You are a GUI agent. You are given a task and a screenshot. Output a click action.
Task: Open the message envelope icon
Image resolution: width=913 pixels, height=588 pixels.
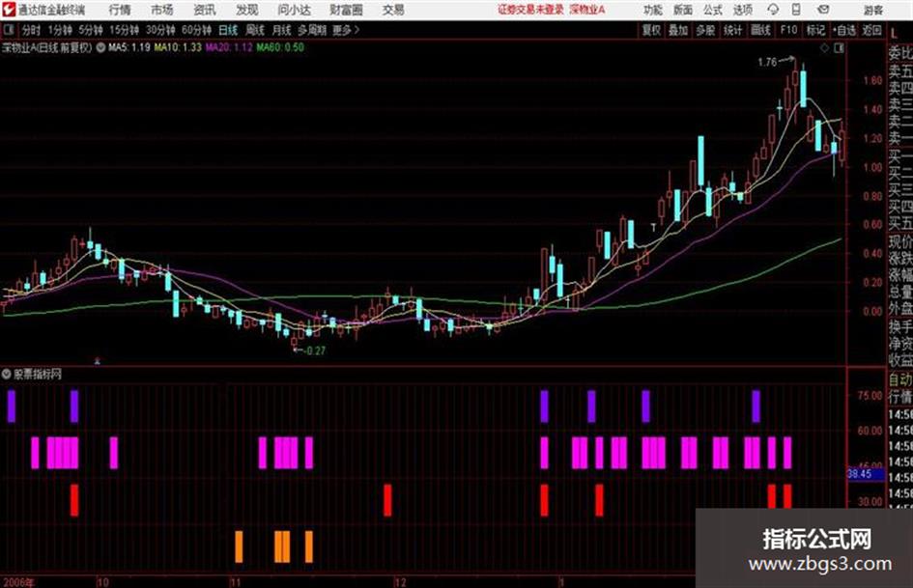823,10
